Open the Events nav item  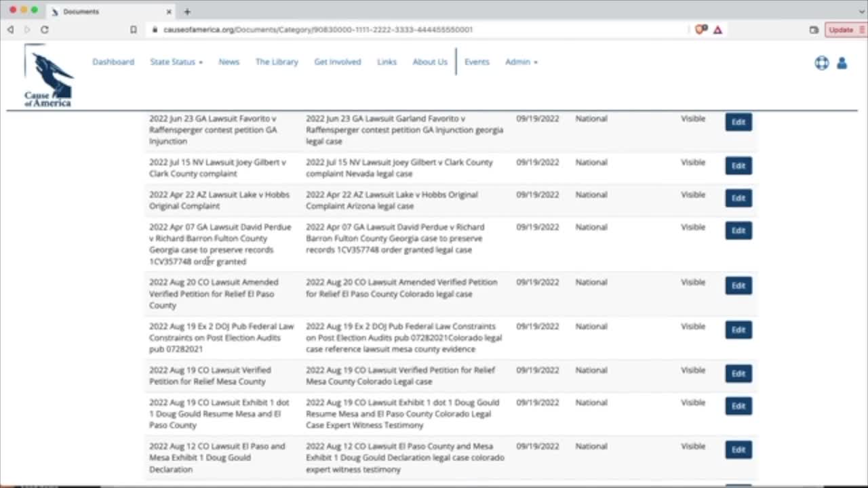[x=477, y=62]
